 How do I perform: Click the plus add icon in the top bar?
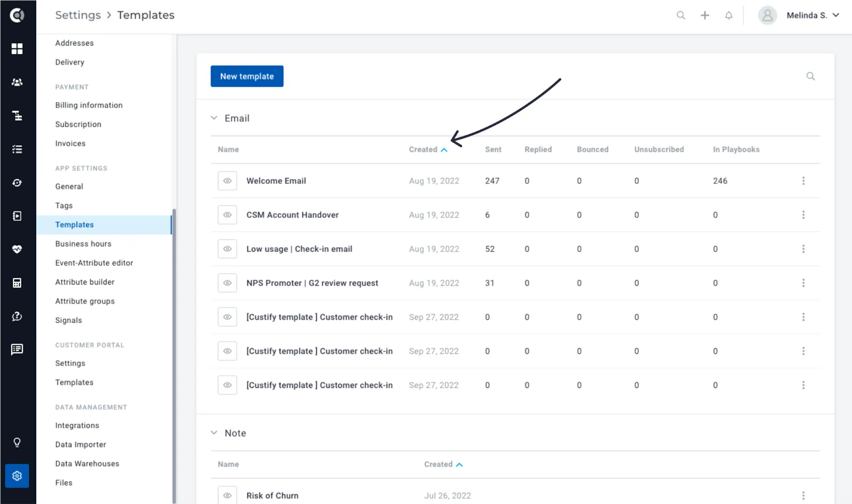click(x=704, y=15)
